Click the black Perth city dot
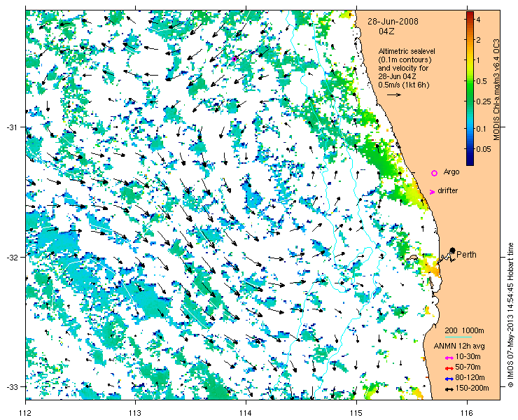518x420 pixels. (453, 250)
